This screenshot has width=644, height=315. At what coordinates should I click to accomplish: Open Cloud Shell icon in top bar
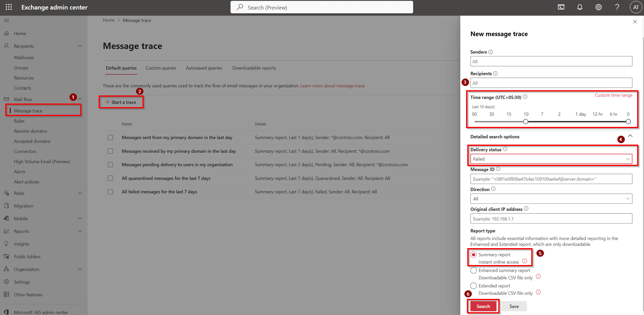click(561, 7)
